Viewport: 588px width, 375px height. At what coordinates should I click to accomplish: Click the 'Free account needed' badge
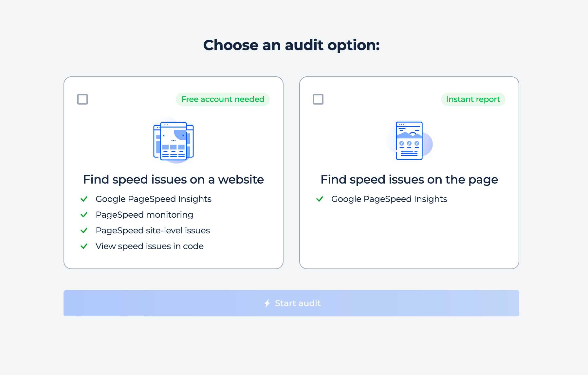(222, 99)
